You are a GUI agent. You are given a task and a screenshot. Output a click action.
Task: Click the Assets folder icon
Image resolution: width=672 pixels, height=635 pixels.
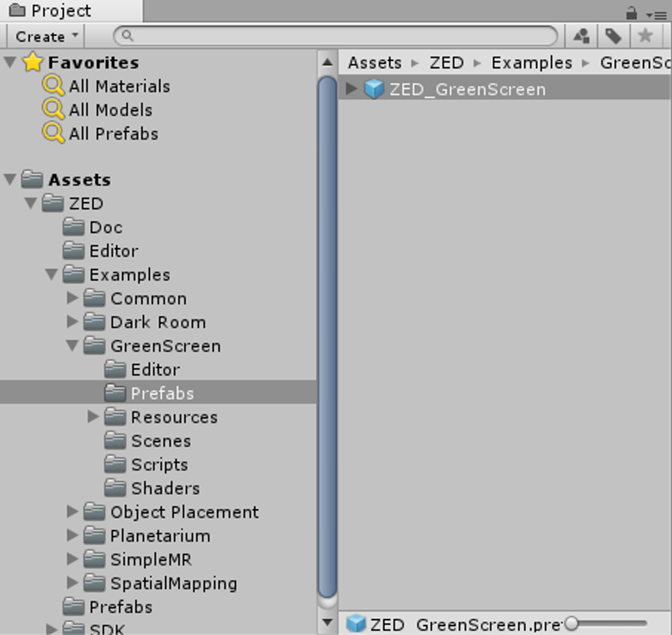(x=32, y=179)
